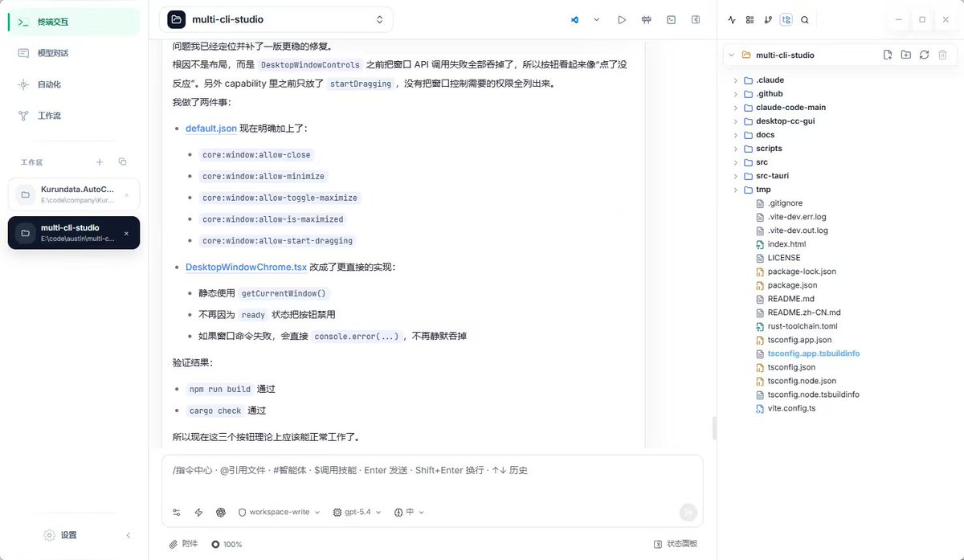Switch to 模型对话 model chat tab

74,53
